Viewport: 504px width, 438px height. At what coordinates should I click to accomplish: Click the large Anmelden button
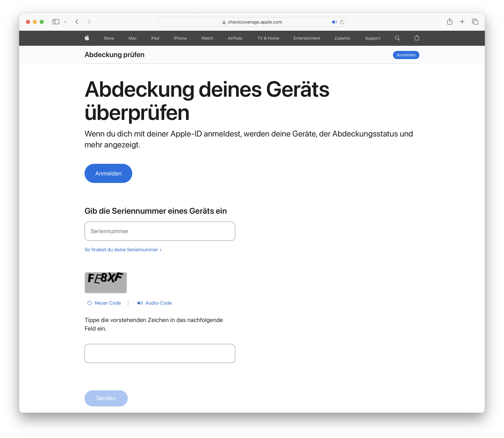(x=108, y=173)
